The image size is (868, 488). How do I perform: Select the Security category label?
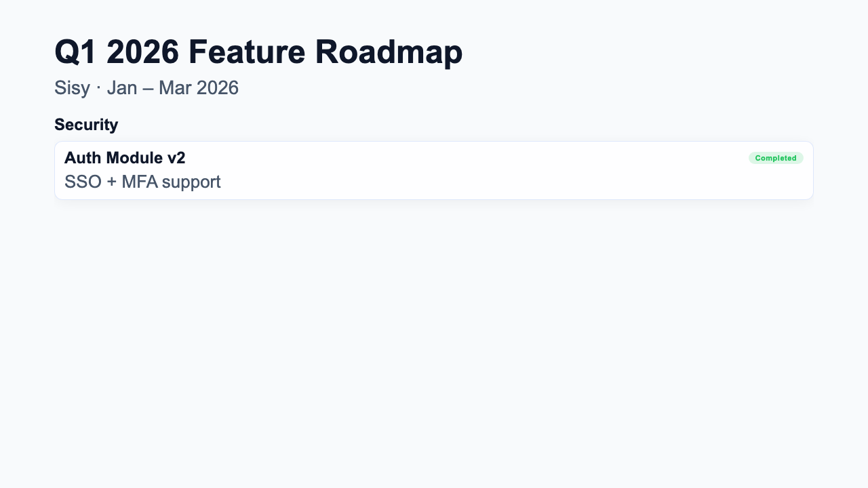(86, 125)
